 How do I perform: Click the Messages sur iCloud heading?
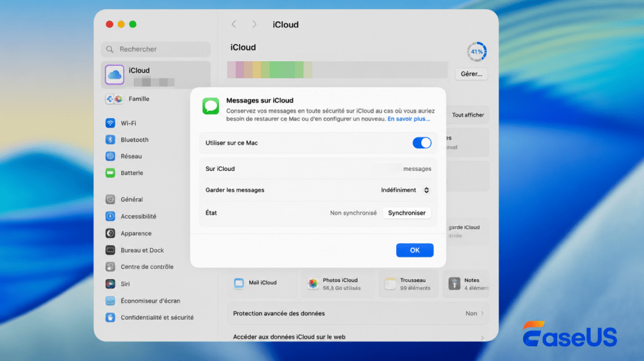click(x=260, y=101)
